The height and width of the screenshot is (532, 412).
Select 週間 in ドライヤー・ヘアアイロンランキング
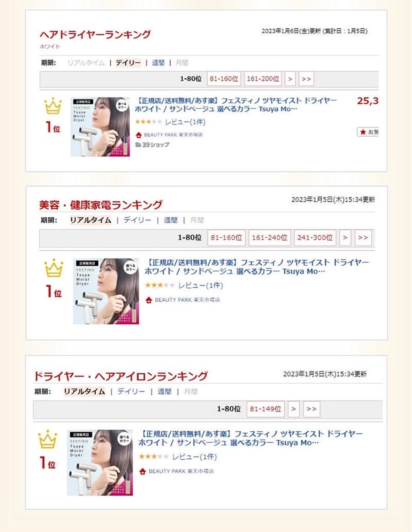tap(164, 392)
